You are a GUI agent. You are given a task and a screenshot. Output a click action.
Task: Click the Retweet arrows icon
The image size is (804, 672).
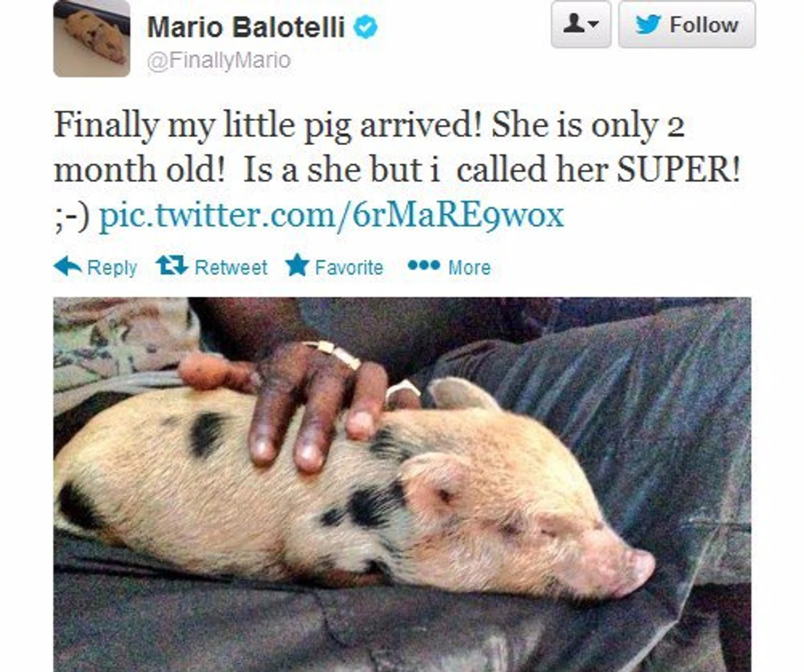[x=172, y=265]
